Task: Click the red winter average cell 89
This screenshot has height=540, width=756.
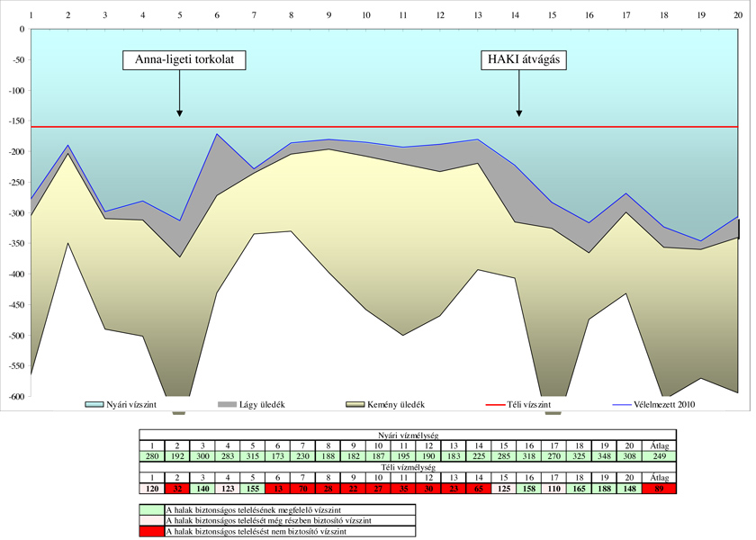Action: [660, 489]
